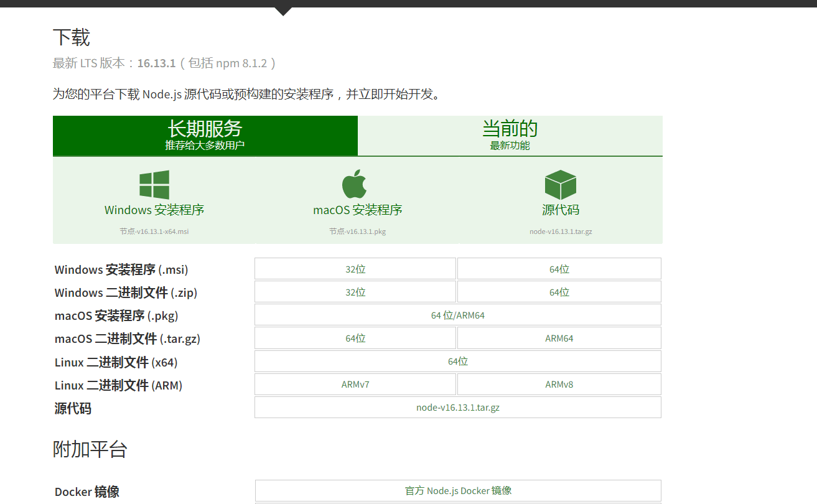The image size is (817, 504).
Task: Download the 64位 macOS 二进制文件 (.tar.gz)
Action: point(355,338)
